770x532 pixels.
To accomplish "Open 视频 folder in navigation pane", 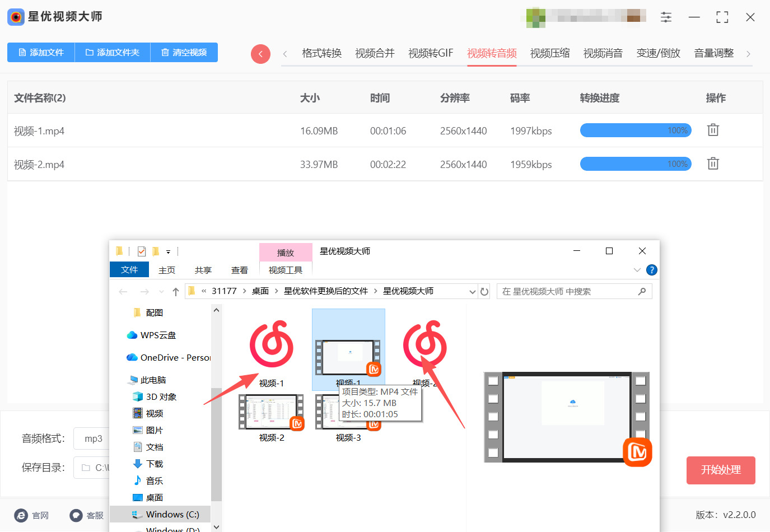I will 148,414.
